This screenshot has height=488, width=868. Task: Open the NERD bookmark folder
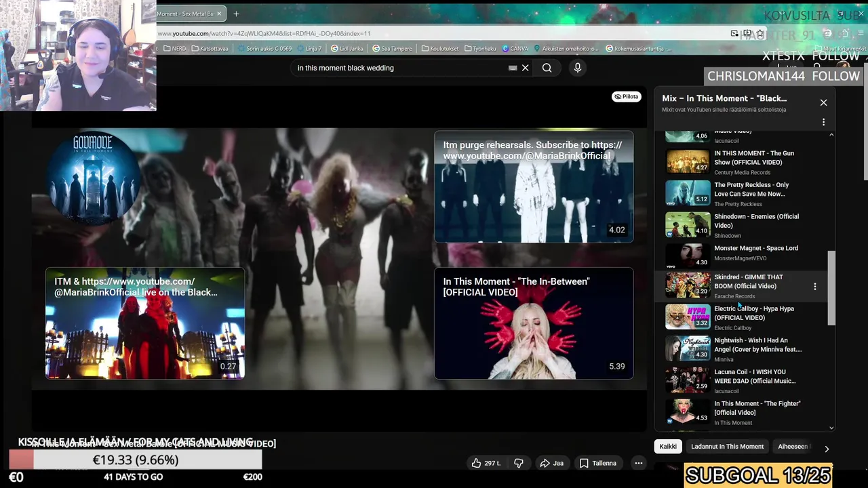pos(175,49)
